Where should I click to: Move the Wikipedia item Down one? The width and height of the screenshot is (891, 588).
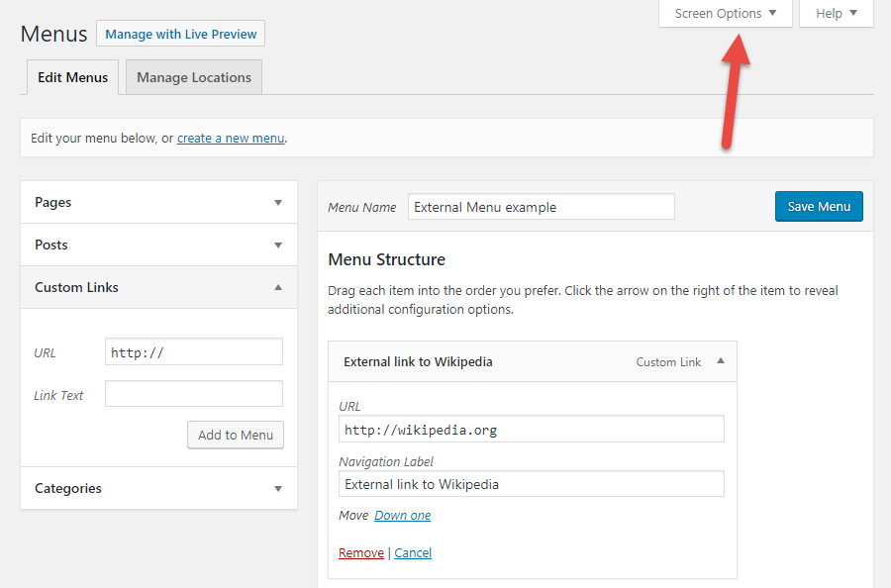pos(402,515)
